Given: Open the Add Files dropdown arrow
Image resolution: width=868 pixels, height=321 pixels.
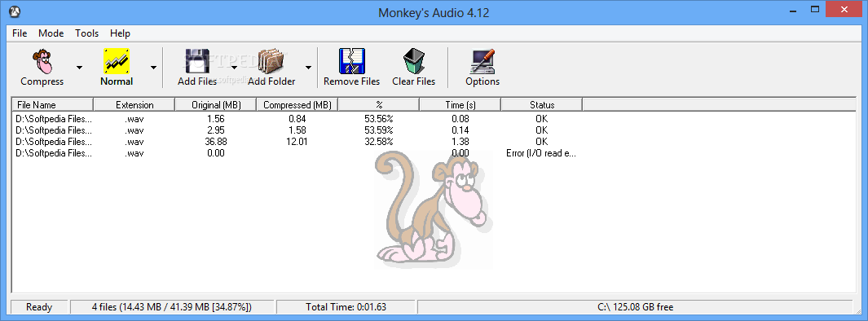Looking at the screenshot, I should (234, 68).
